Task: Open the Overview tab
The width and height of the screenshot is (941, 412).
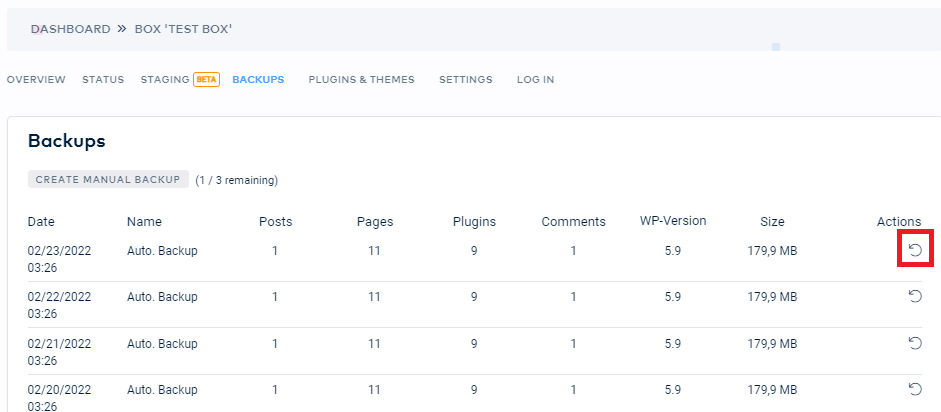Action: click(36, 79)
